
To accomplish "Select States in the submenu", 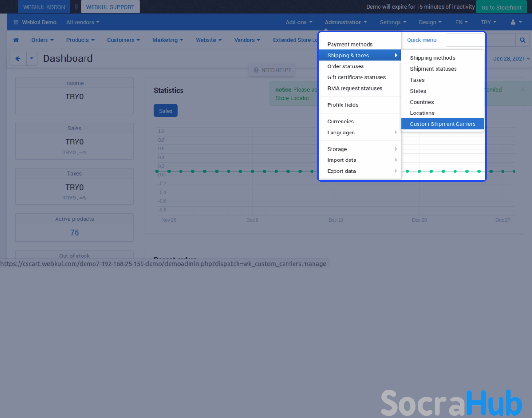I will [418, 91].
